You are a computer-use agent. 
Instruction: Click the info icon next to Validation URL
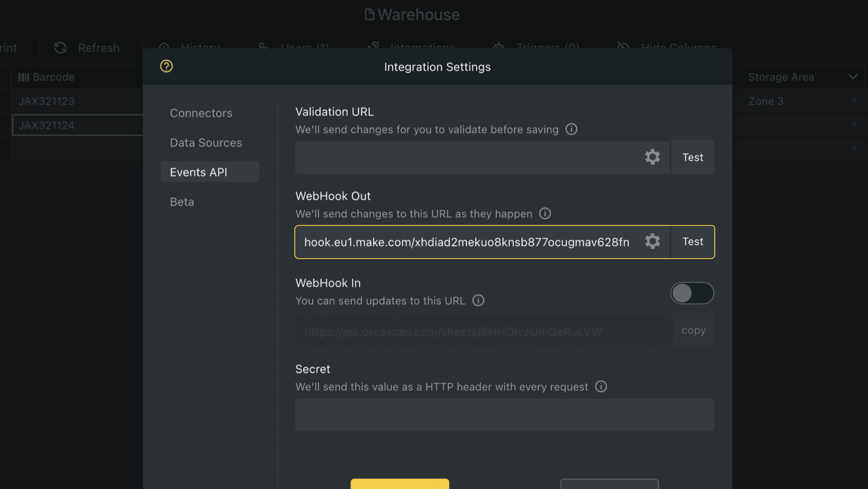571,129
